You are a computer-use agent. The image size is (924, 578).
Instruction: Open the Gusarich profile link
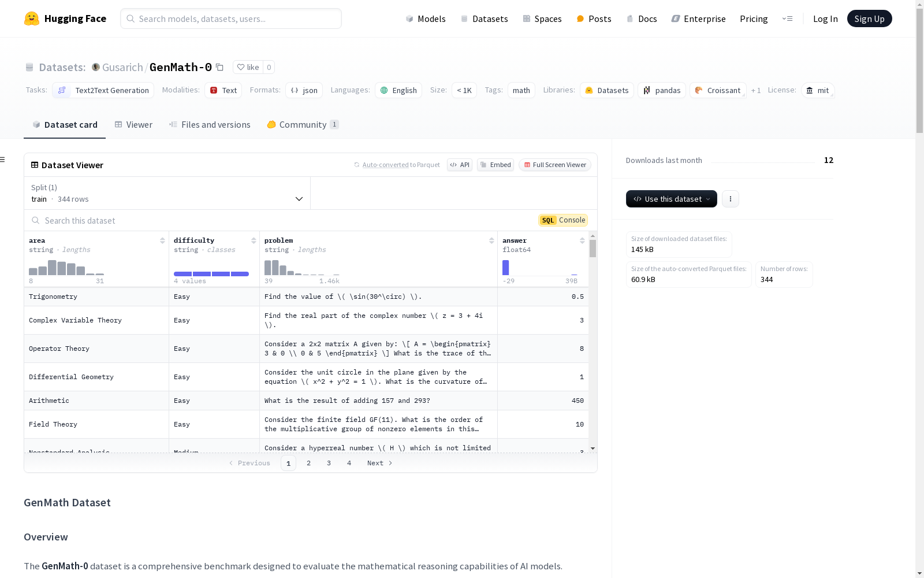122,67
